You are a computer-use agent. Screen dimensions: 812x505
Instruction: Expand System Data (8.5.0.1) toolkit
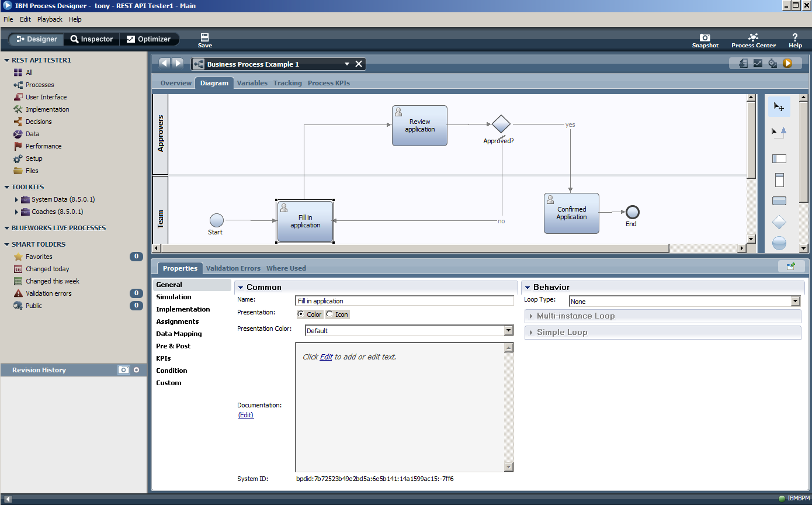click(16, 199)
